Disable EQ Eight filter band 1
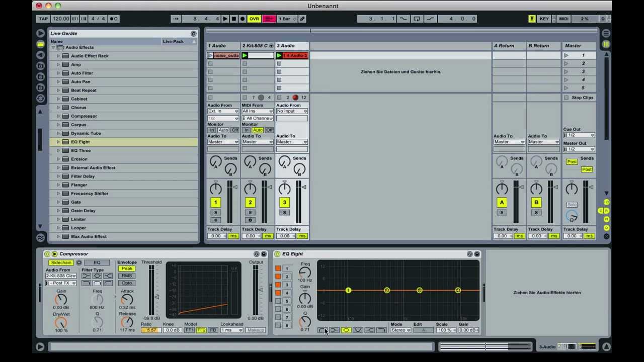Image resolution: width=644 pixels, height=362 pixels. click(278, 268)
